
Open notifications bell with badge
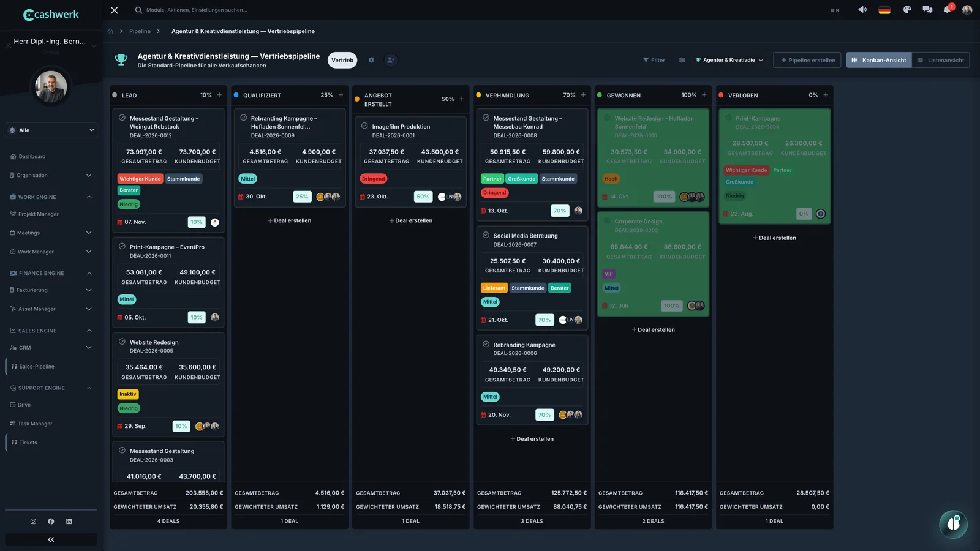click(x=948, y=9)
